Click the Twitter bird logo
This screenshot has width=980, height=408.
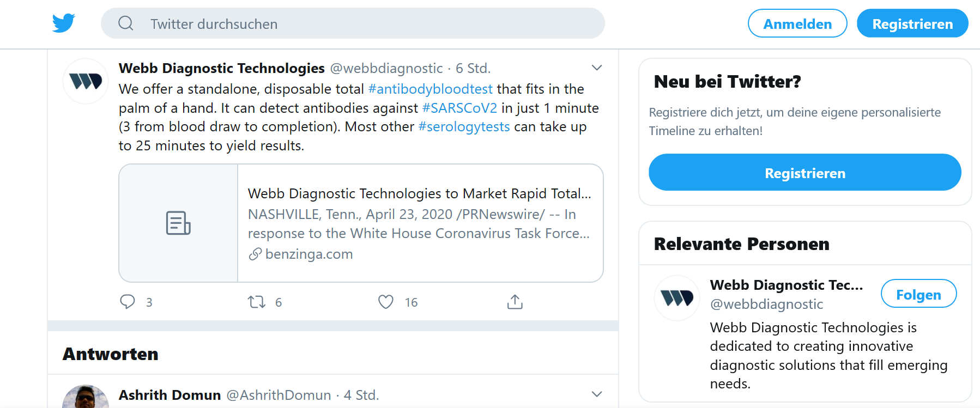point(64,23)
